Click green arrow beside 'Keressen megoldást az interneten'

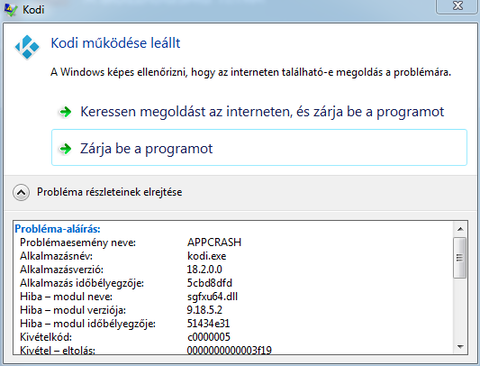tap(65, 112)
